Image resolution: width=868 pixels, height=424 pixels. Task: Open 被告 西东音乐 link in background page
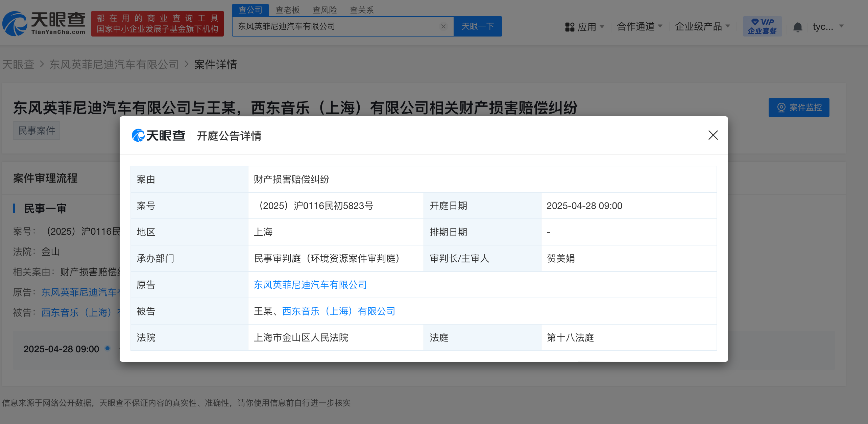(80, 312)
